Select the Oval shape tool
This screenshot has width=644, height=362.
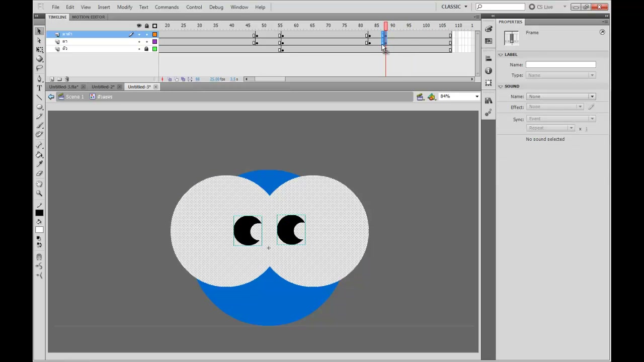[x=39, y=107]
